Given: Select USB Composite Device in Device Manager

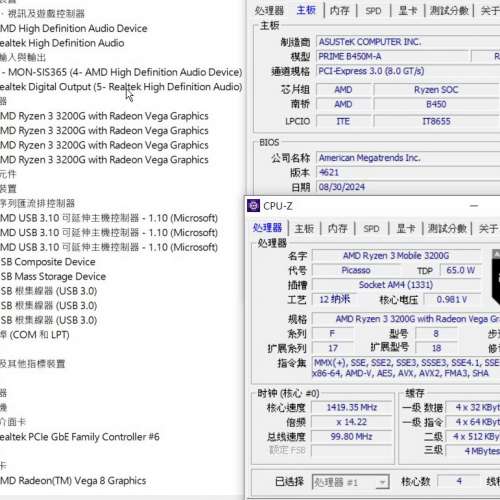Looking at the screenshot, I should tap(48, 262).
